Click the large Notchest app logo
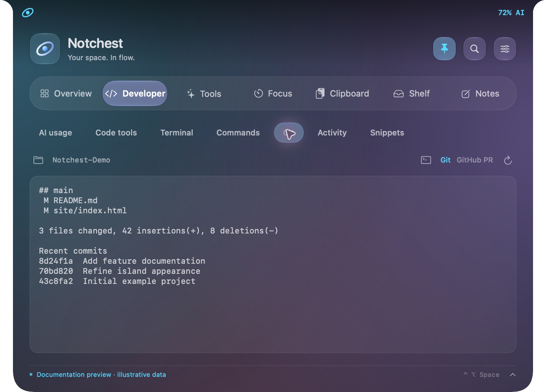The image size is (546, 392). coord(45,49)
